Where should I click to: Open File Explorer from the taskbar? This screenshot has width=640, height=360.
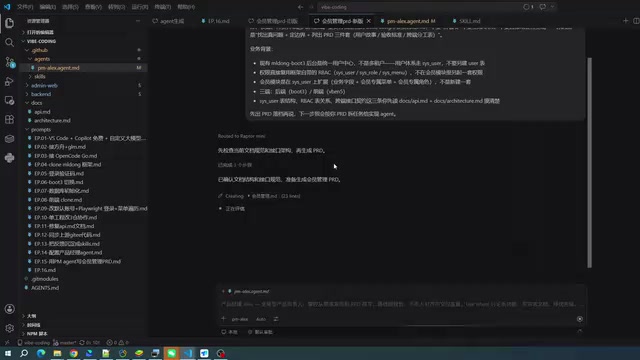[57, 353]
